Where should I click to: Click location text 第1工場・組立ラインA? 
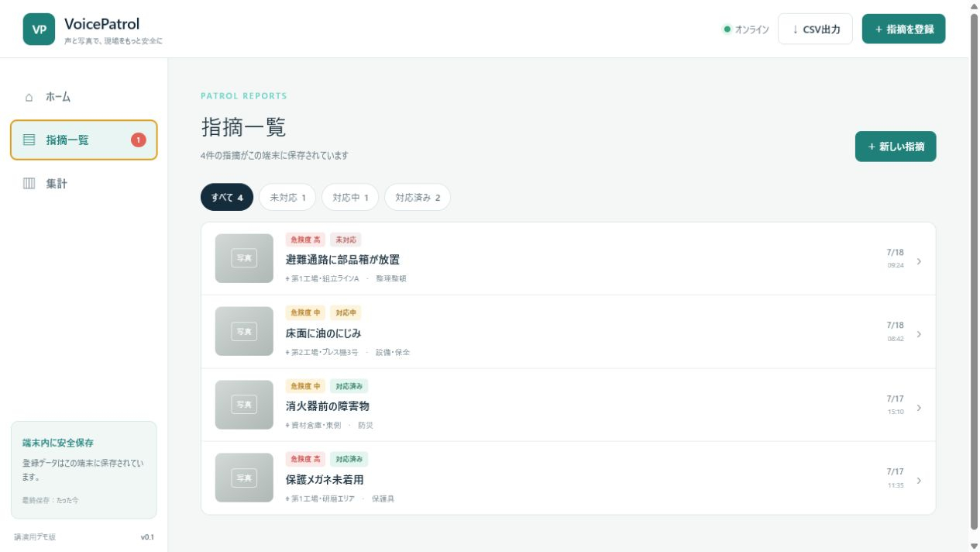pos(325,278)
